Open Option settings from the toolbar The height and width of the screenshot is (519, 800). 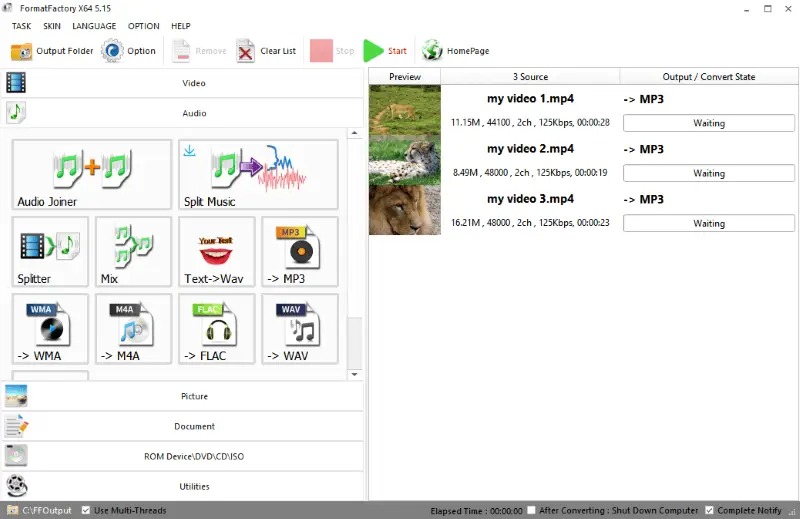click(128, 51)
